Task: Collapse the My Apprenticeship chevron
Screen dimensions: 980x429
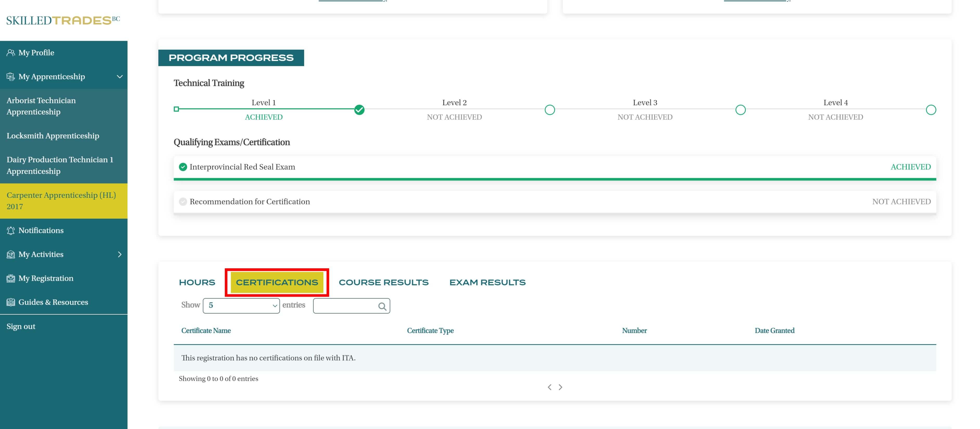Action: coord(120,76)
